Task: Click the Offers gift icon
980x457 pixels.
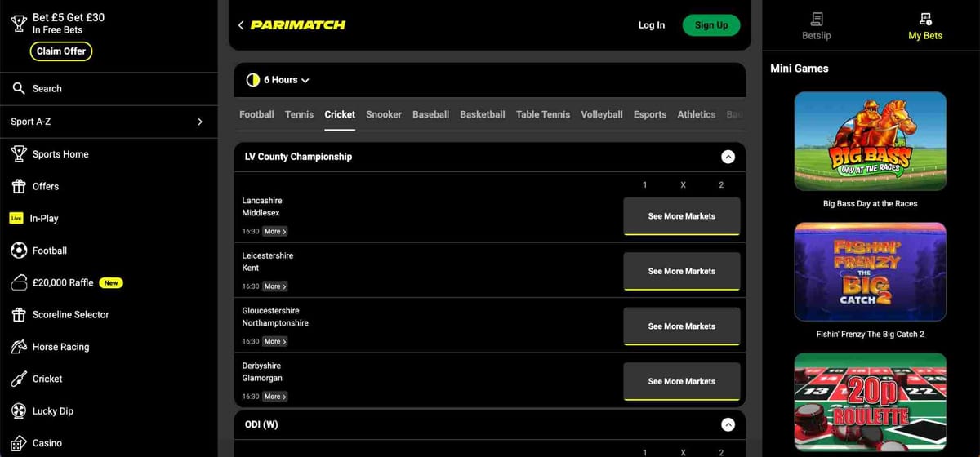Action: [19, 186]
